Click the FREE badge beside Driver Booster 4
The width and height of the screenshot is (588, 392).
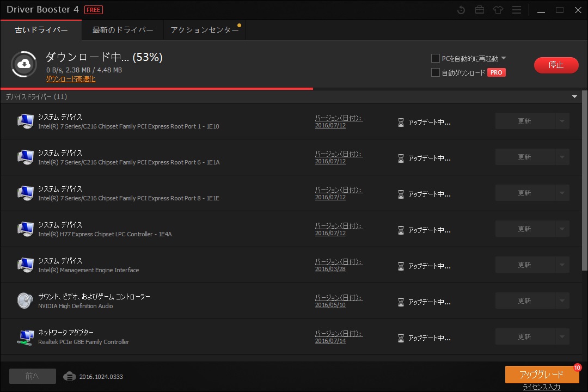[94, 10]
